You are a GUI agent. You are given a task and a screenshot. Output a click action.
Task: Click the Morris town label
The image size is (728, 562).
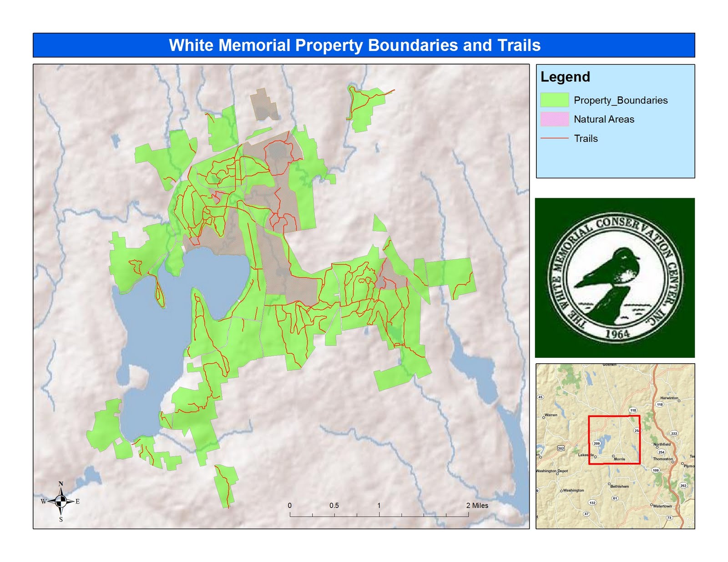click(620, 459)
